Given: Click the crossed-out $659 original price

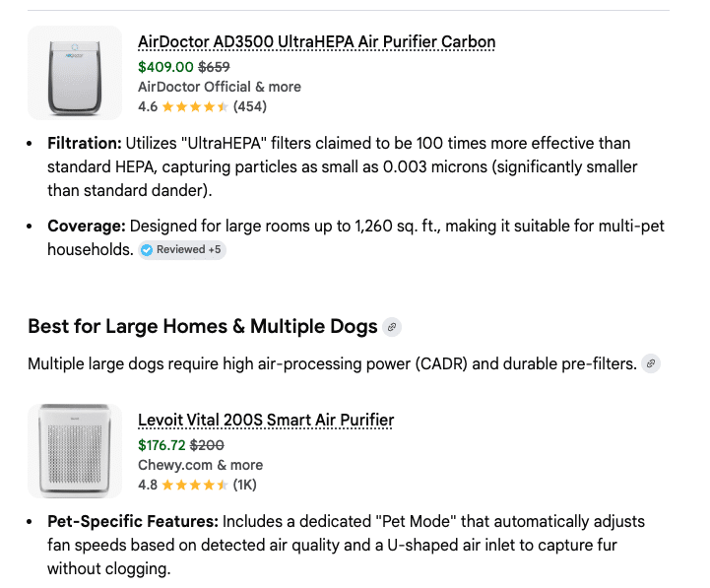Looking at the screenshot, I should [x=214, y=67].
